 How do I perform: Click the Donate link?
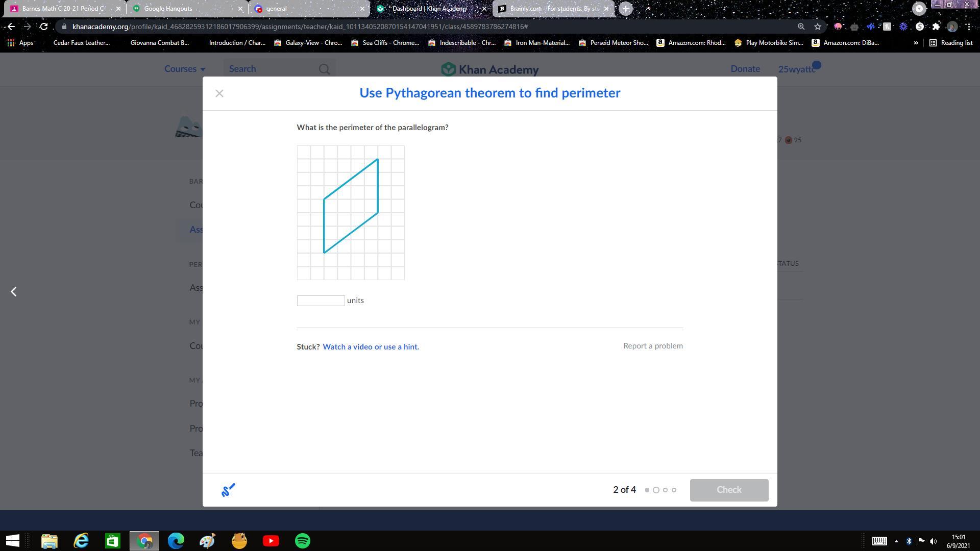(745, 69)
